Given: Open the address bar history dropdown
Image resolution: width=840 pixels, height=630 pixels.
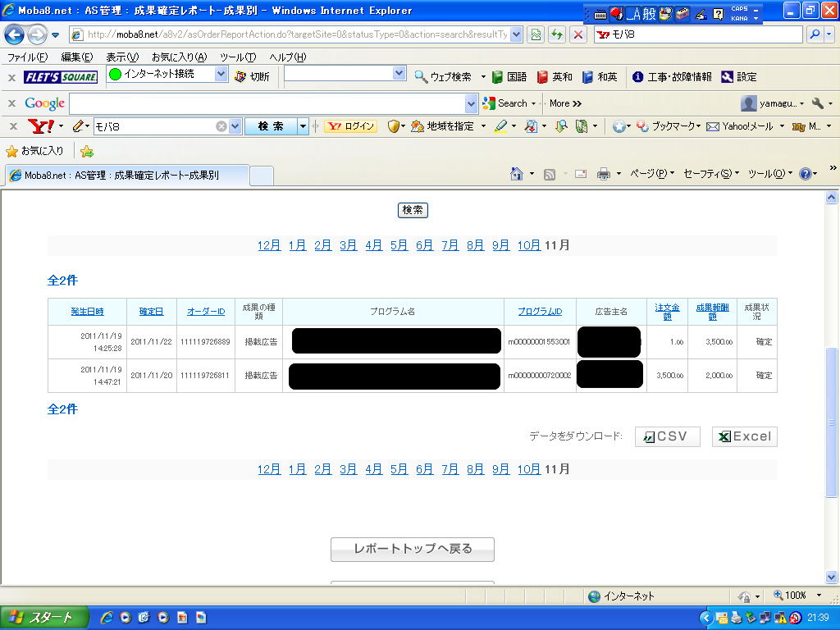Looking at the screenshot, I should click(516, 34).
